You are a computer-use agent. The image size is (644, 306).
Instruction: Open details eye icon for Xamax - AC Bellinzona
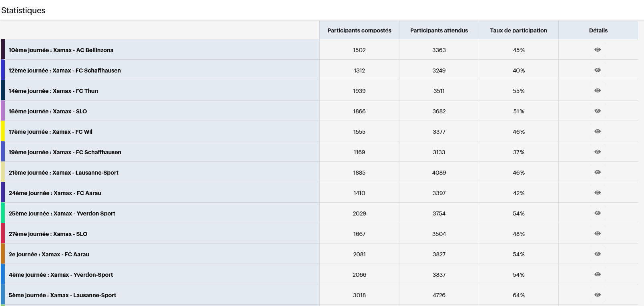coord(598,50)
